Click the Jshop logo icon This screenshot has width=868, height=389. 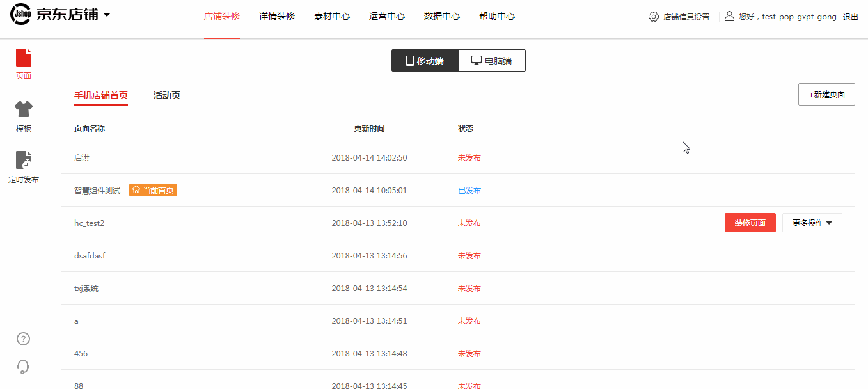[x=20, y=15]
